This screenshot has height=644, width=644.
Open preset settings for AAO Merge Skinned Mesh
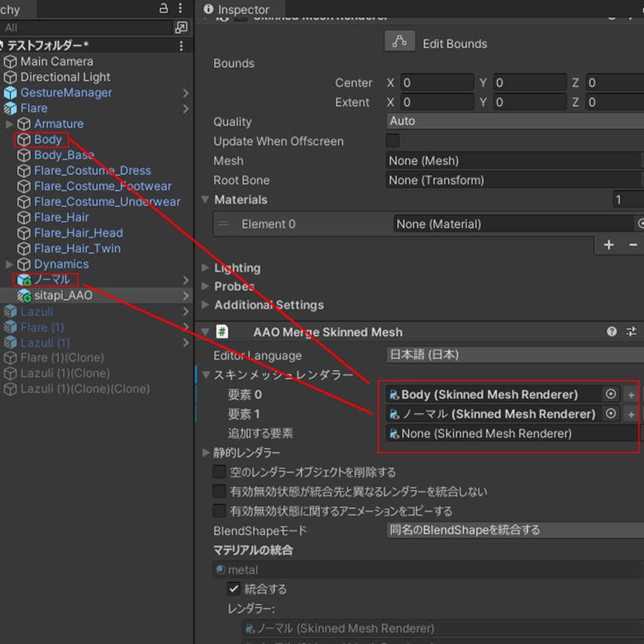pos(631,331)
